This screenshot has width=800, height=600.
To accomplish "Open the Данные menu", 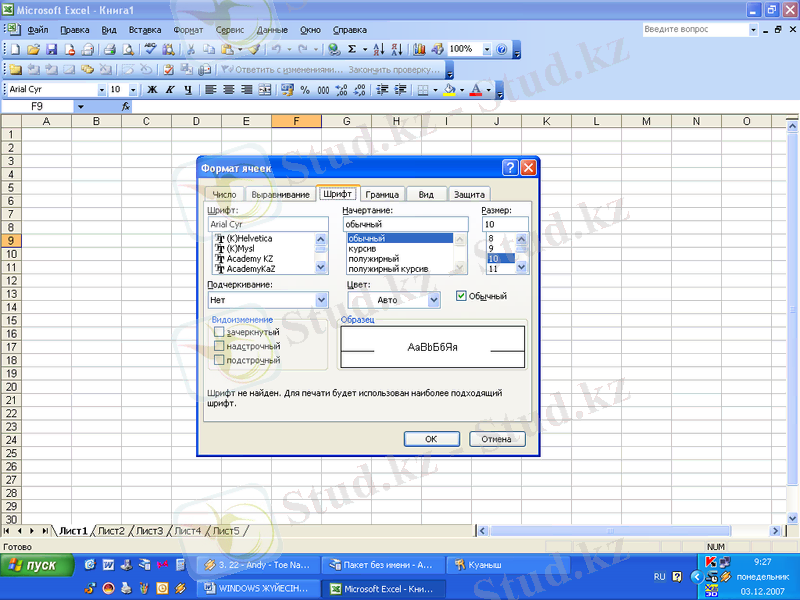I will tap(272, 30).
